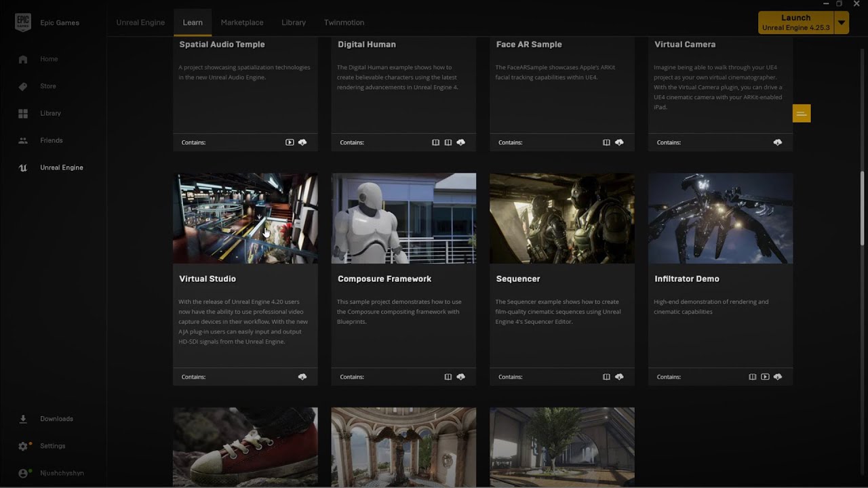Open the indoor tree project thumbnail
This screenshot has height=488, width=868.
[x=562, y=447]
